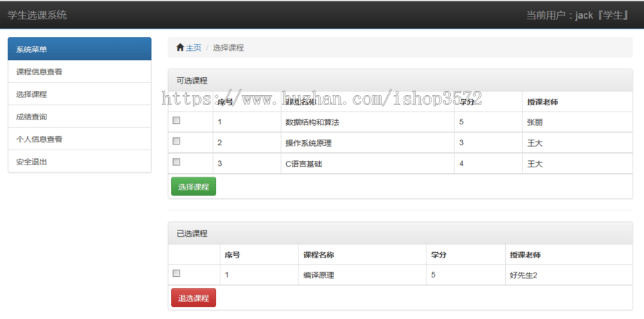Click 选择课程 breadcrumb text
The image size is (644, 319).
click(228, 48)
